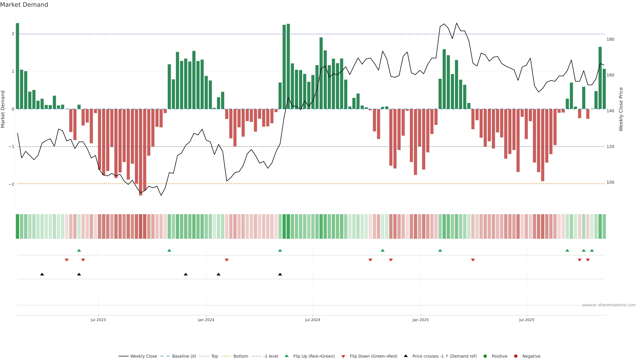644x362 pixels.
Task: Click the Jan 2025 x-axis label
Action: click(420, 320)
